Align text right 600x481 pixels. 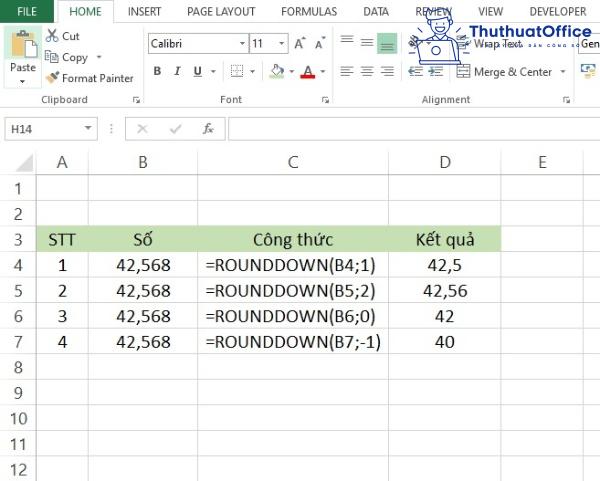pos(387,71)
